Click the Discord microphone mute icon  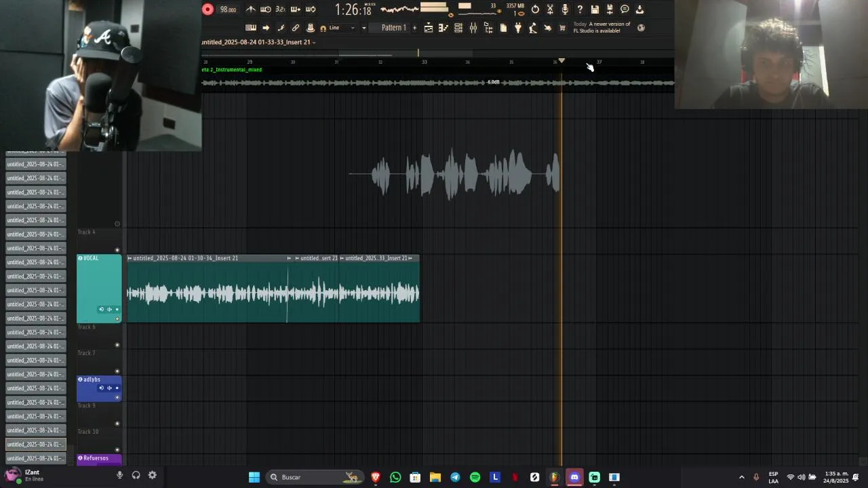click(x=120, y=476)
